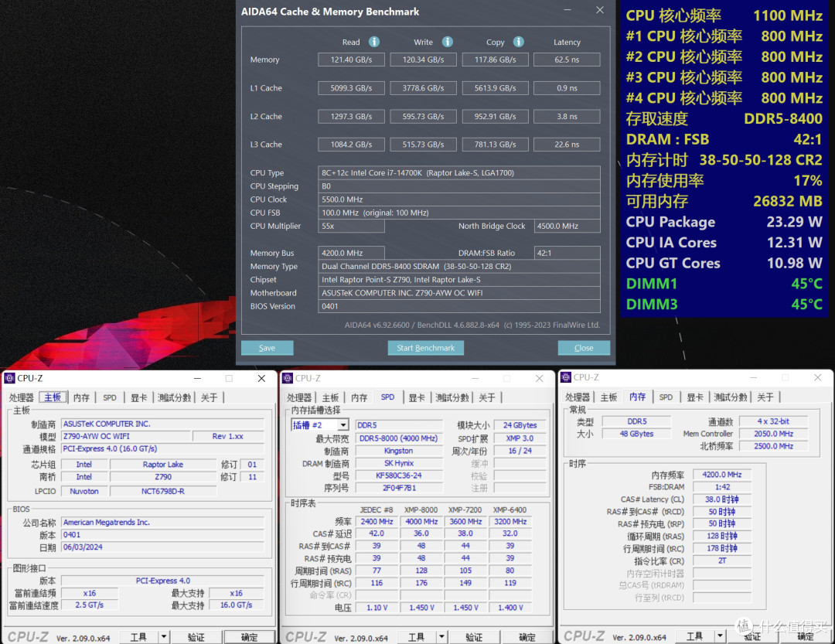835x644 pixels.
Task: Open 主板 tab in middle CPU-Z
Action: (x=331, y=397)
